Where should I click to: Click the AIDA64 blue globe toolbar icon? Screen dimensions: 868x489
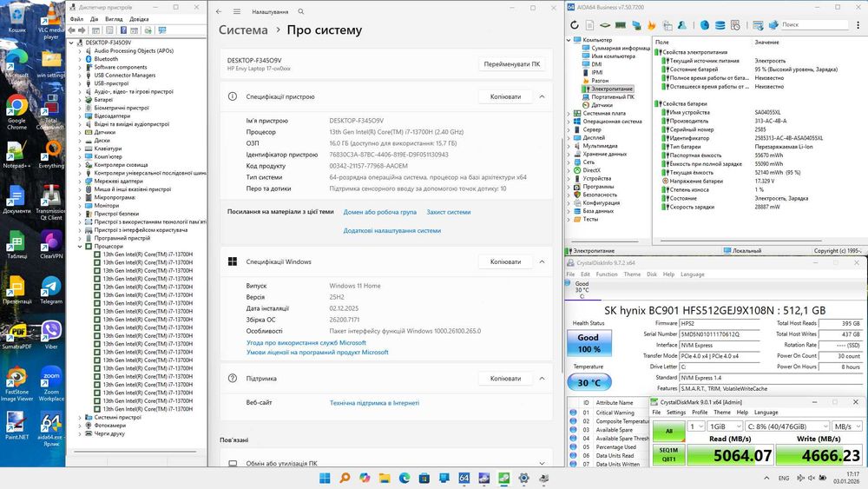(705, 25)
